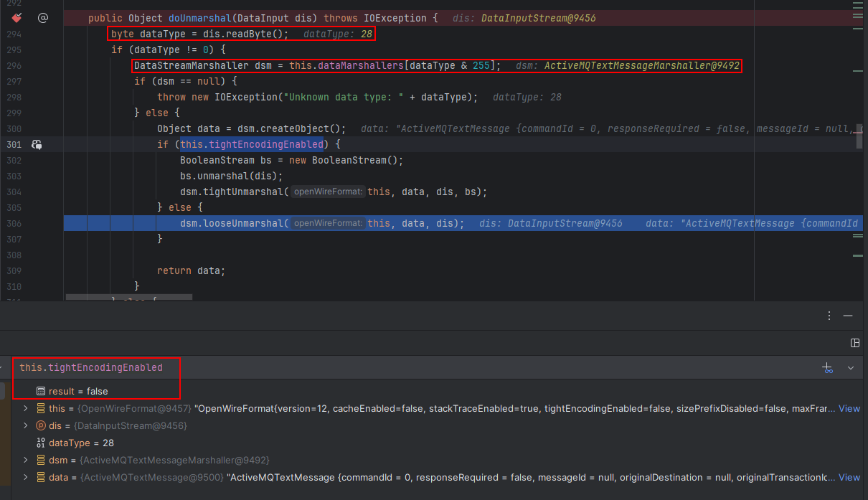This screenshot has width=868, height=500.
Task: Click 'bs.unmarshal(dis);' on line 303
Action: [231, 176]
